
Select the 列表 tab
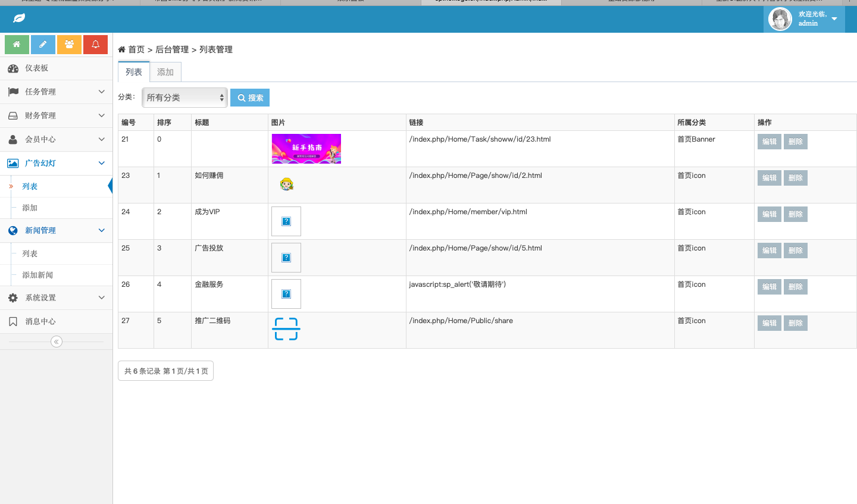134,72
